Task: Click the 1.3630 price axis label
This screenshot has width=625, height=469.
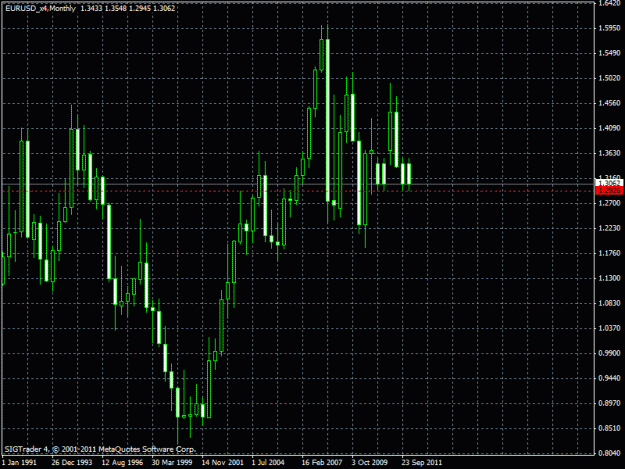Action: [610, 153]
